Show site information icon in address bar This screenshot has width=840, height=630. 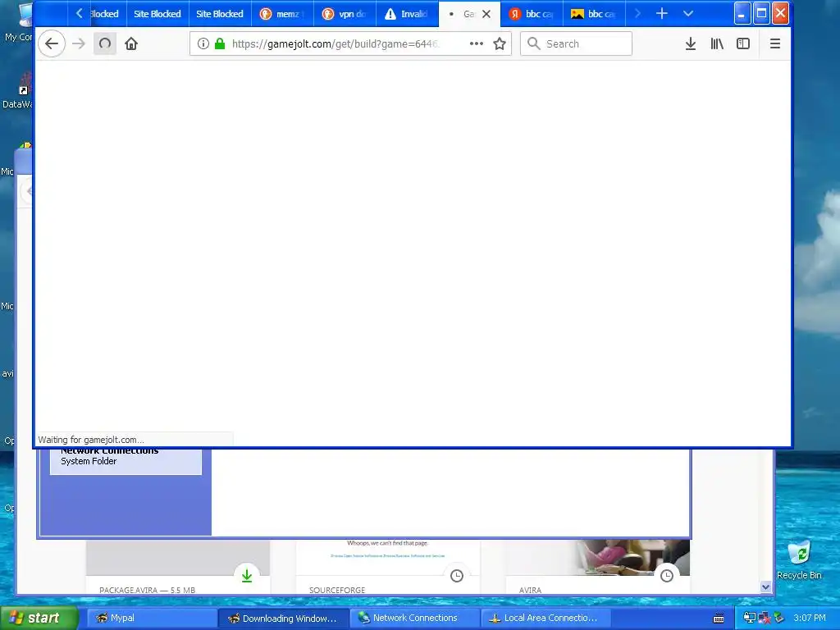click(203, 44)
